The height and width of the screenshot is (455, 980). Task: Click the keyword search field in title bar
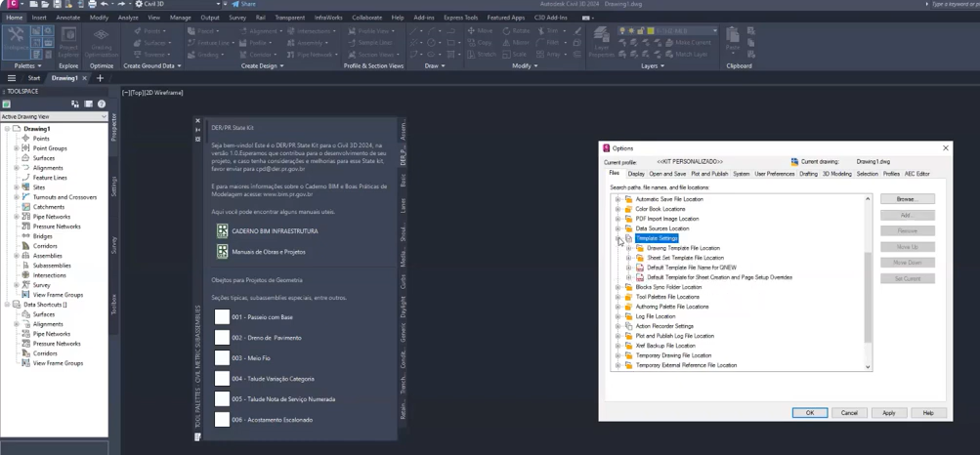click(954, 4)
